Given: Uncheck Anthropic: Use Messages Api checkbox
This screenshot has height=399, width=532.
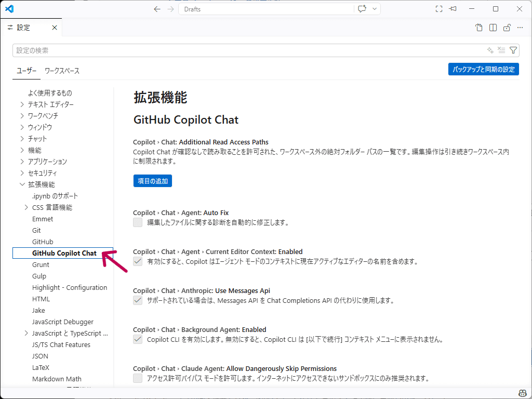Looking at the screenshot, I should pyautogui.click(x=138, y=301).
